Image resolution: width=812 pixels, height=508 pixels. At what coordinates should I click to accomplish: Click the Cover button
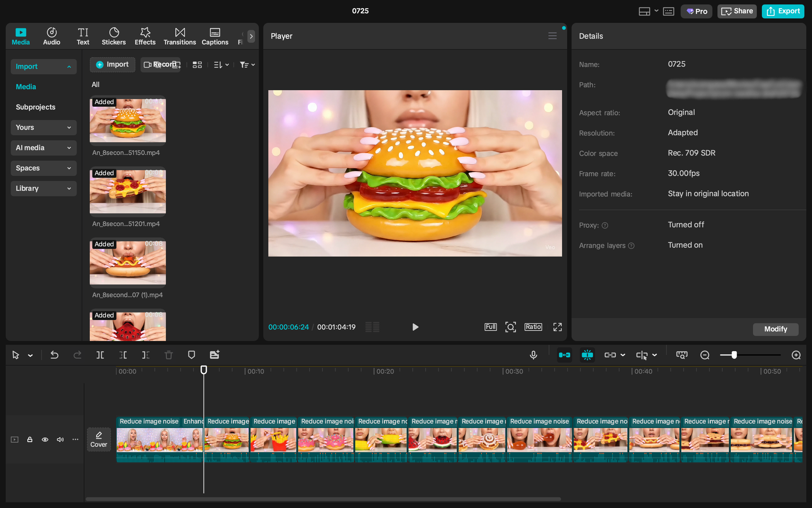point(99,439)
